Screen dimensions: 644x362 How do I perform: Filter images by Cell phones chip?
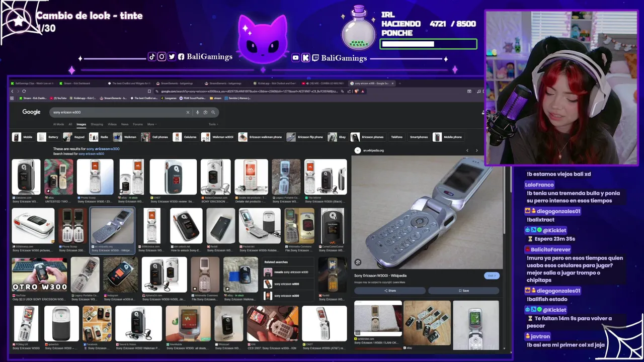click(155, 137)
